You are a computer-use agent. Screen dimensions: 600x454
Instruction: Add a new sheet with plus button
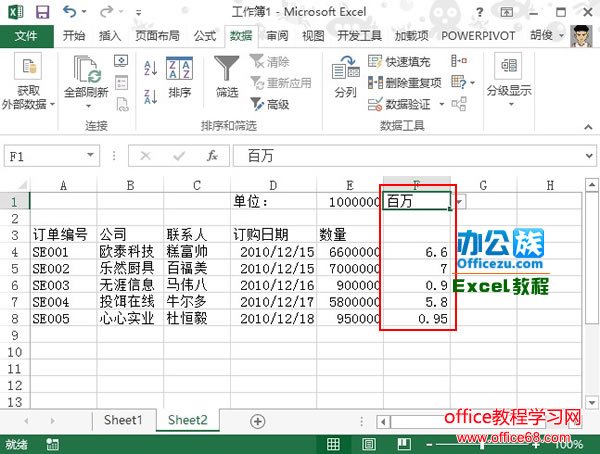click(258, 421)
